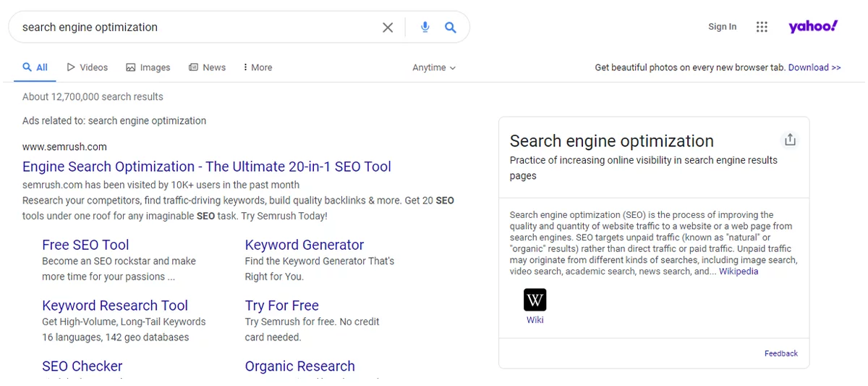The width and height of the screenshot is (868, 386).
Task: Open the Try For Free sitelink
Action: click(x=282, y=306)
